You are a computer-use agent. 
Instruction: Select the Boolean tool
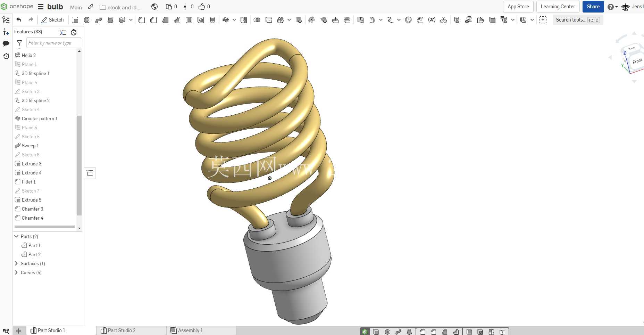[257, 20]
